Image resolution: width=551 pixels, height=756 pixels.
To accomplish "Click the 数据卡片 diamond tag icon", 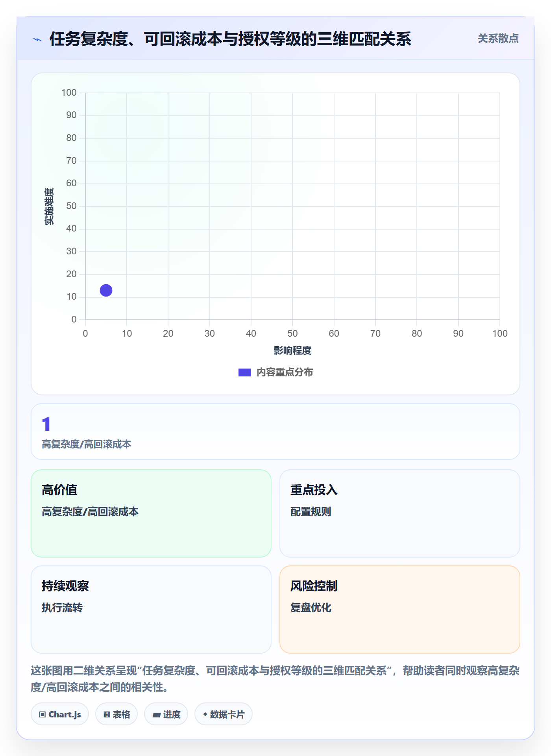I will (205, 714).
